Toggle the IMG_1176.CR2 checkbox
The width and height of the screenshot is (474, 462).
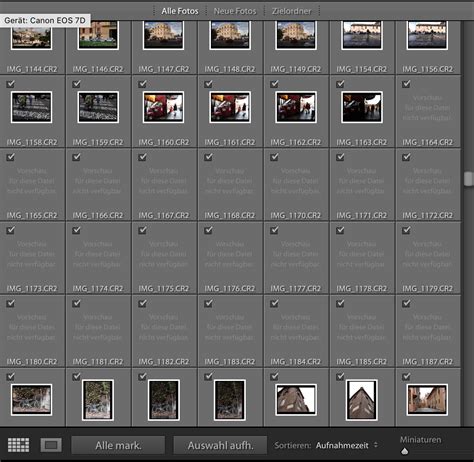(x=208, y=230)
